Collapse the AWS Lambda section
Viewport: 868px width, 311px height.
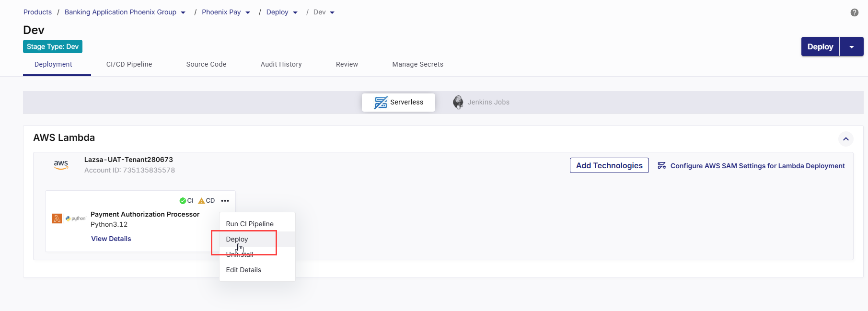[x=845, y=139]
